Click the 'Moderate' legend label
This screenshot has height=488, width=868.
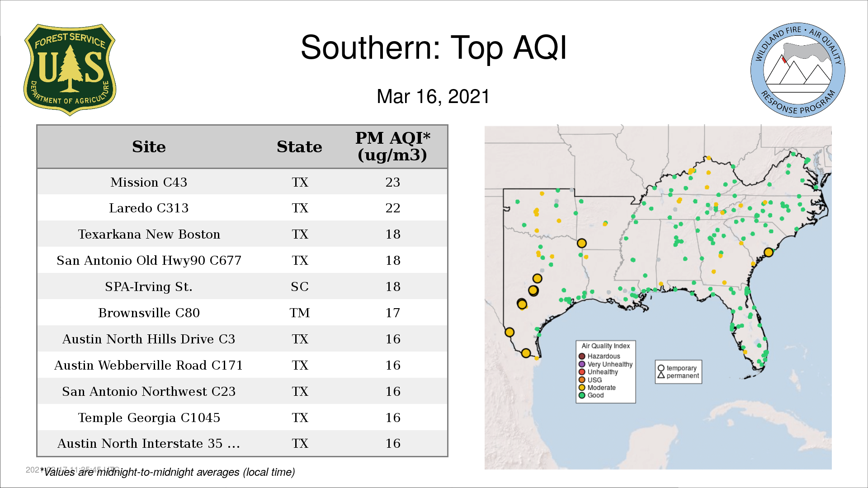[x=601, y=388]
